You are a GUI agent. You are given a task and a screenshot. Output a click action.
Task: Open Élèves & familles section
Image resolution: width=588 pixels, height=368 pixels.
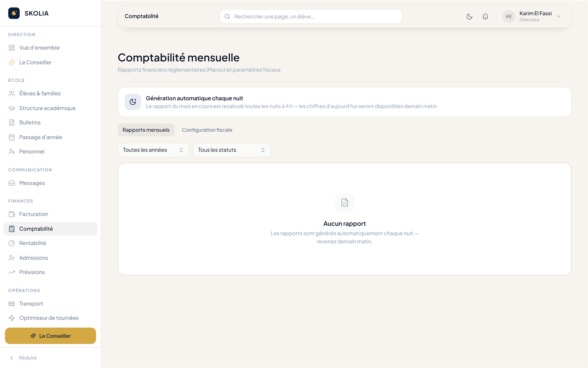point(50,93)
